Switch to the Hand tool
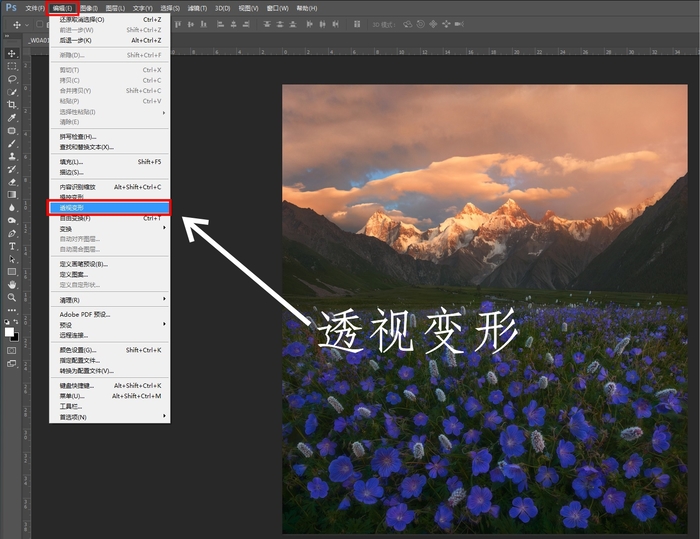Screen dimensions: 700x539 point(12,285)
